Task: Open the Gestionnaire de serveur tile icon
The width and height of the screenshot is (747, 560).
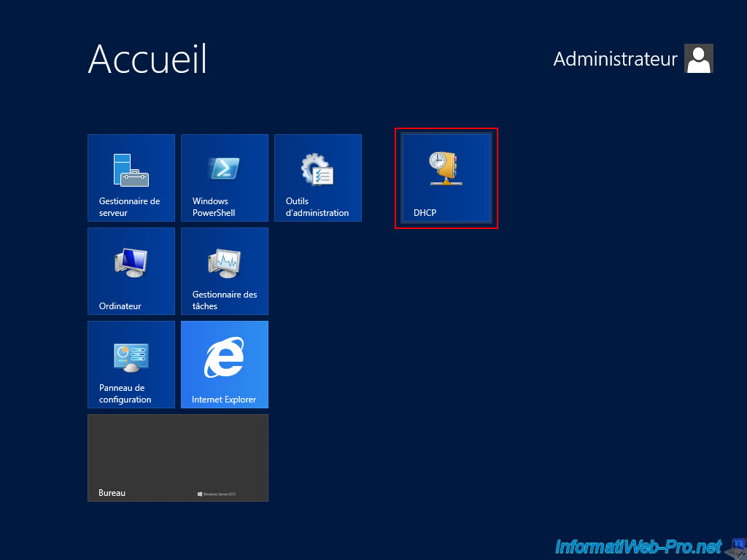Action: (x=131, y=169)
